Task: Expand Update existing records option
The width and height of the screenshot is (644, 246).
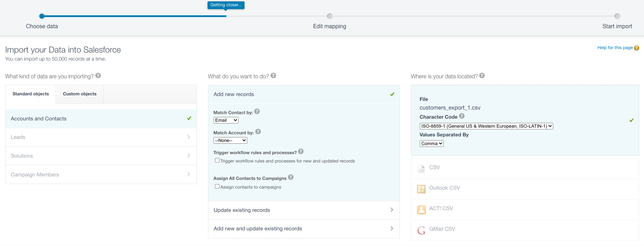Action: coord(304,210)
